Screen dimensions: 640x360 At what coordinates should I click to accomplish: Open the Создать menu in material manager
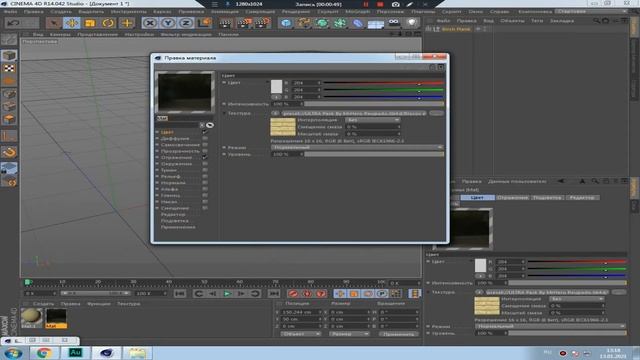coord(43,304)
